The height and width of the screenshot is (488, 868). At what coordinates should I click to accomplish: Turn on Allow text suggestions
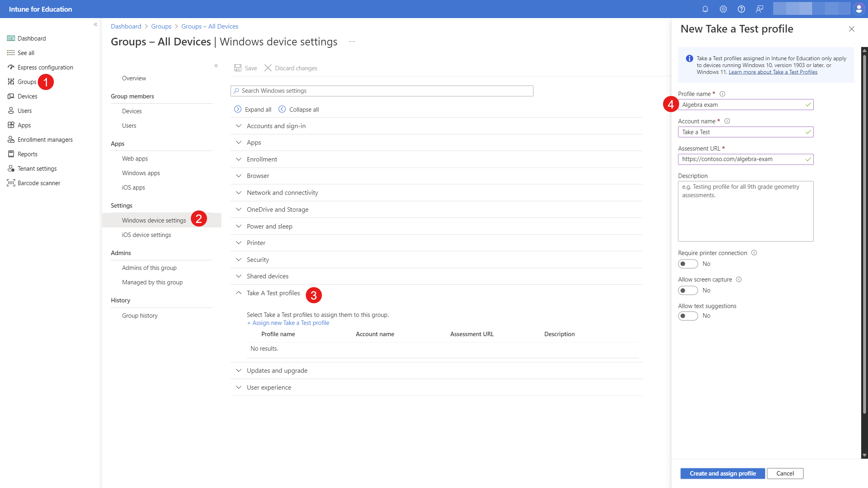point(688,316)
